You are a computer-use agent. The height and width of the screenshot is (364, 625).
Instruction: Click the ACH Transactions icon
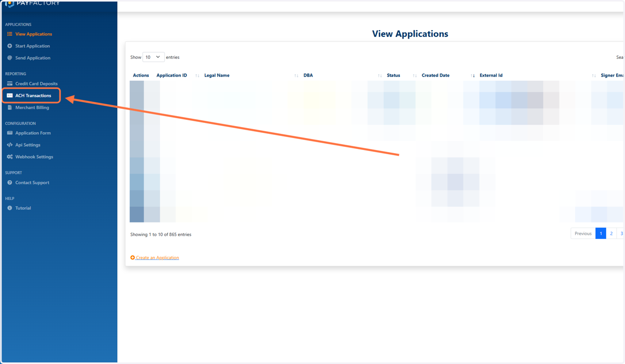[x=9, y=95]
